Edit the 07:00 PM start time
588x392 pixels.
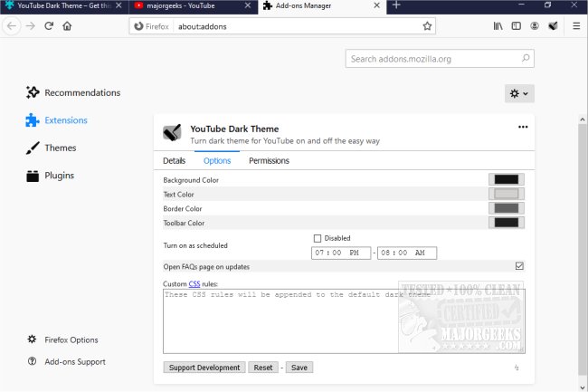341,253
